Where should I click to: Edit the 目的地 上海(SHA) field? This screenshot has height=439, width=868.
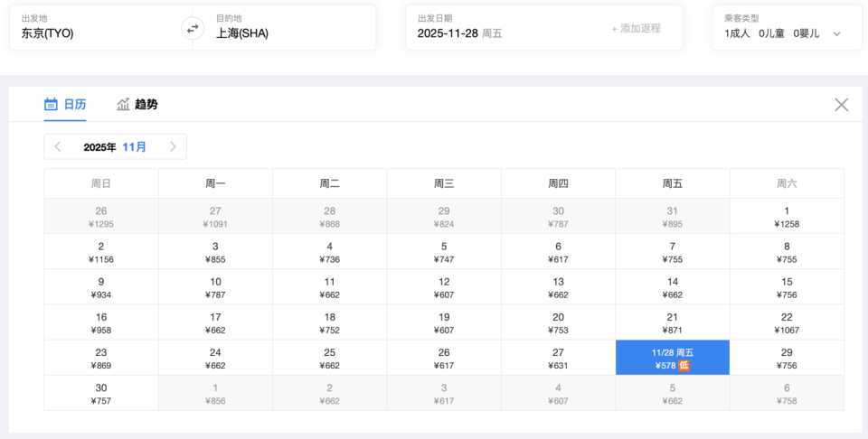pos(280,28)
